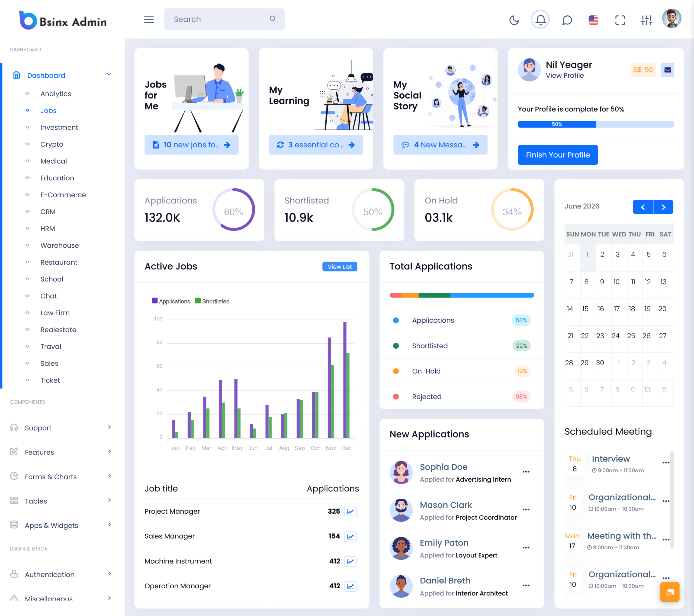This screenshot has width=694, height=616.
Task: Click the Bsinx Admin logo
Action: [63, 20]
